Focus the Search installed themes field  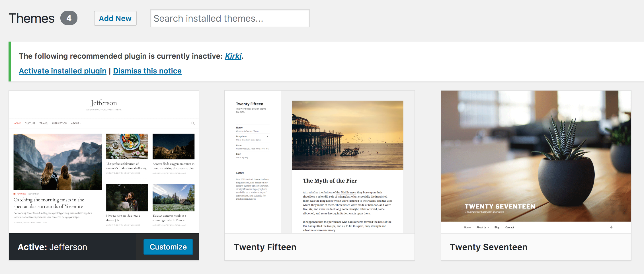[x=230, y=18]
